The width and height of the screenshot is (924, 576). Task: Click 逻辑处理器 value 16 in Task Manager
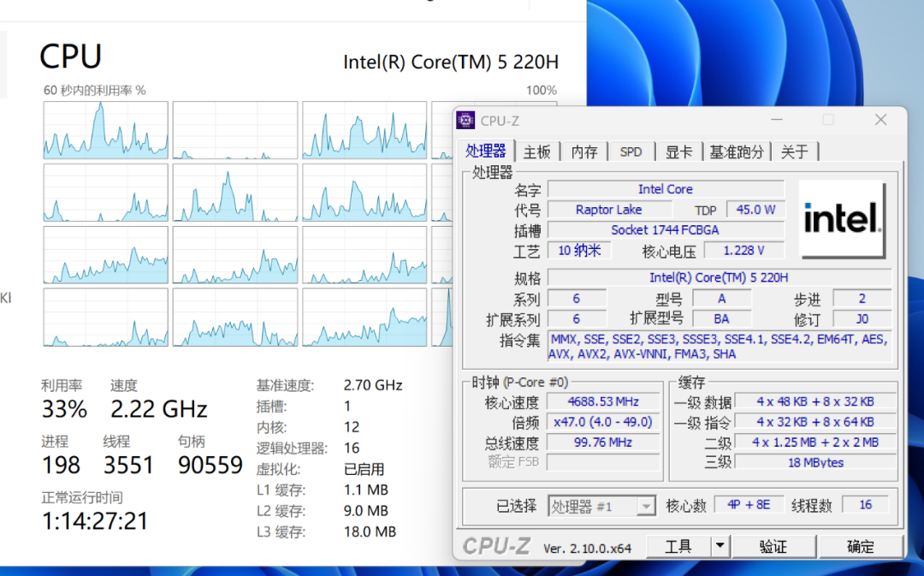(352, 448)
